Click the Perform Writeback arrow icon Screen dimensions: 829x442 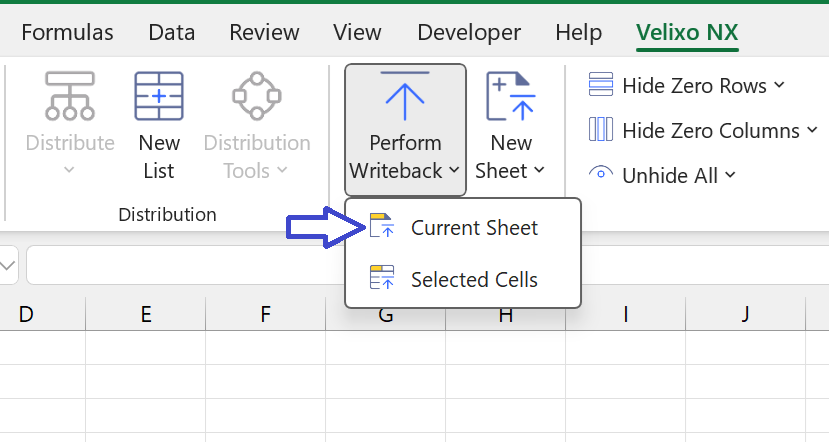point(405,96)
